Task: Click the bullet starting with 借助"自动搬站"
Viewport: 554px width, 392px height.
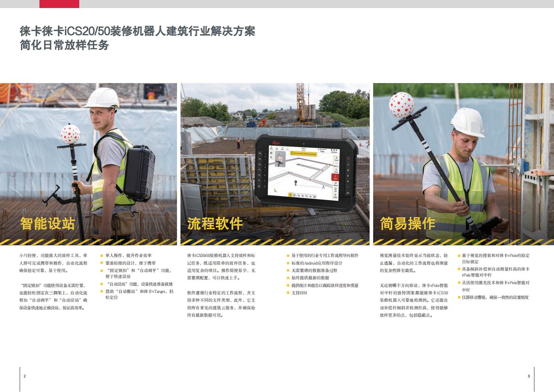Action: point(137,294)
